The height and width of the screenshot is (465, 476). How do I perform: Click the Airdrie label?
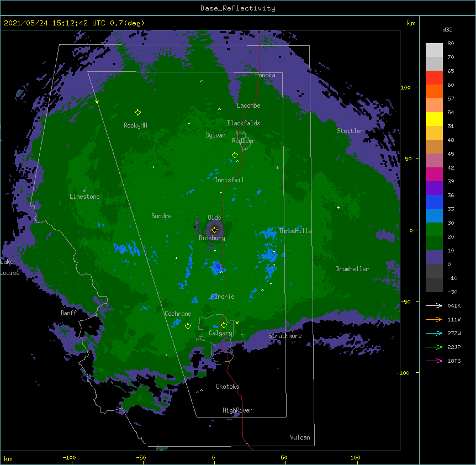pos(223,297)
